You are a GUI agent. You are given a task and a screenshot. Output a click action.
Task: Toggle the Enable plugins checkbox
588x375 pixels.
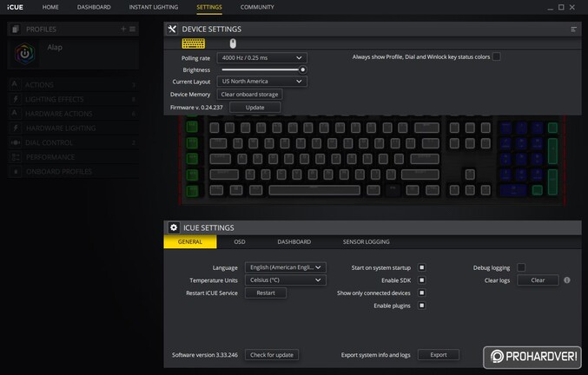tap(422, 306)
